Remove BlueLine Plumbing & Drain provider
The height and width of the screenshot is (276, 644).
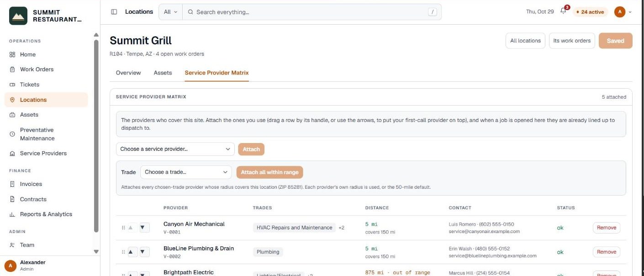point(607,252)
